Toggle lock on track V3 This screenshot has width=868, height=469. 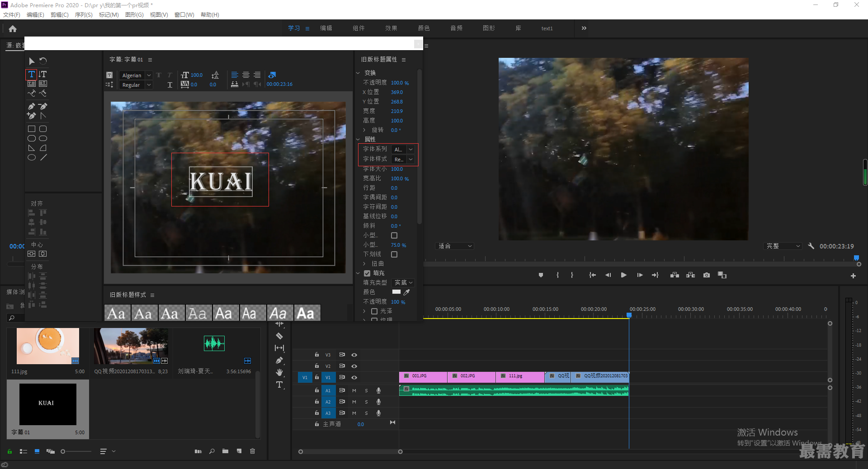click(317, 355)
